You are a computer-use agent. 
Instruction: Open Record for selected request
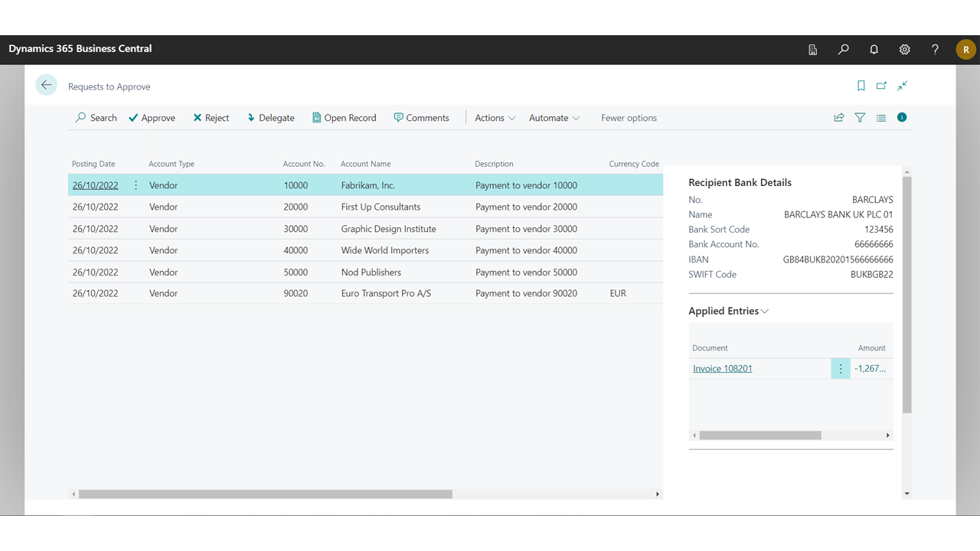344,118
